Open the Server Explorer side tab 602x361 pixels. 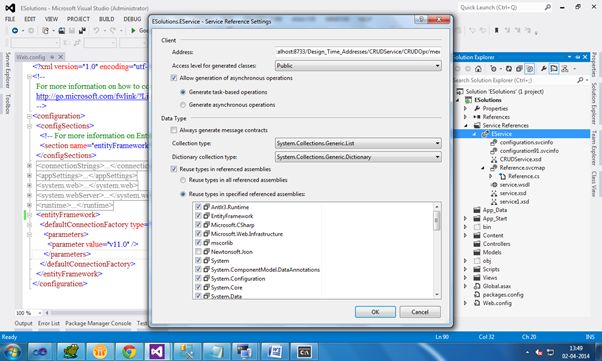point(7,70)
